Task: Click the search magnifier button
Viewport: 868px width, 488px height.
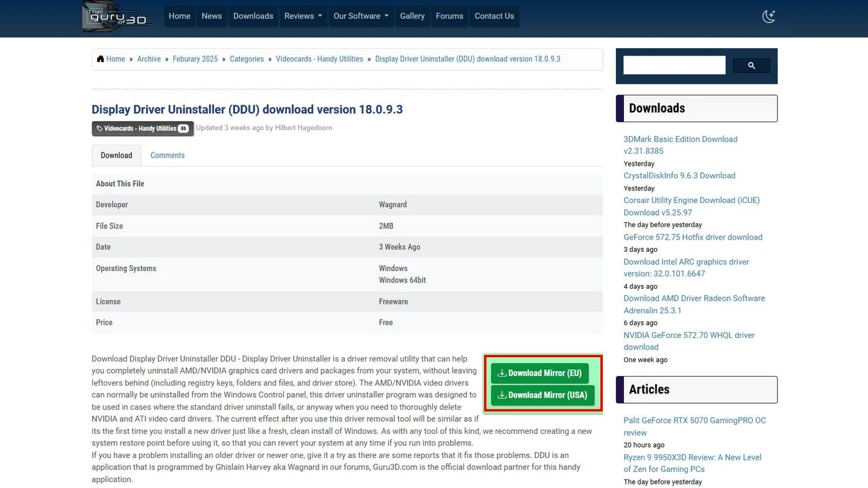Action: (x=751, y=66)
